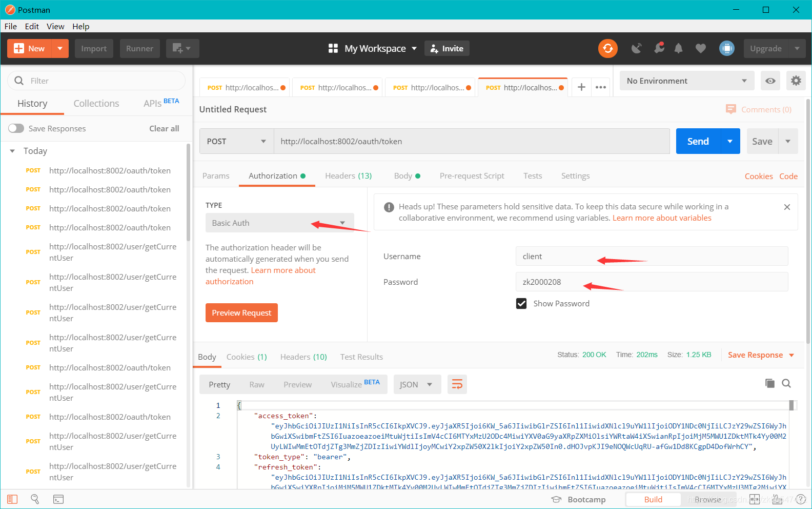This screenshot has height=509, width=812.
Task: Collapse the Today history group
Action: pyautogui.click(x=12, y=151)
